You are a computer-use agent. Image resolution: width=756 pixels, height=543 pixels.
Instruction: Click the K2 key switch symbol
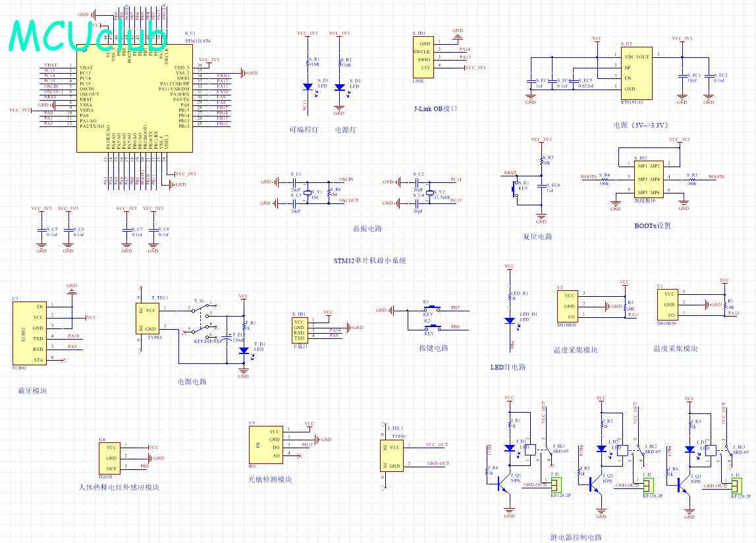[432, 328]
